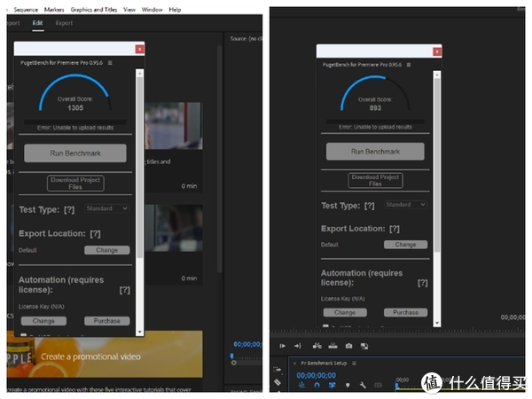Click the timeline playhead in right window
This screenshot has height=399, width=532.
click(396, 385)
